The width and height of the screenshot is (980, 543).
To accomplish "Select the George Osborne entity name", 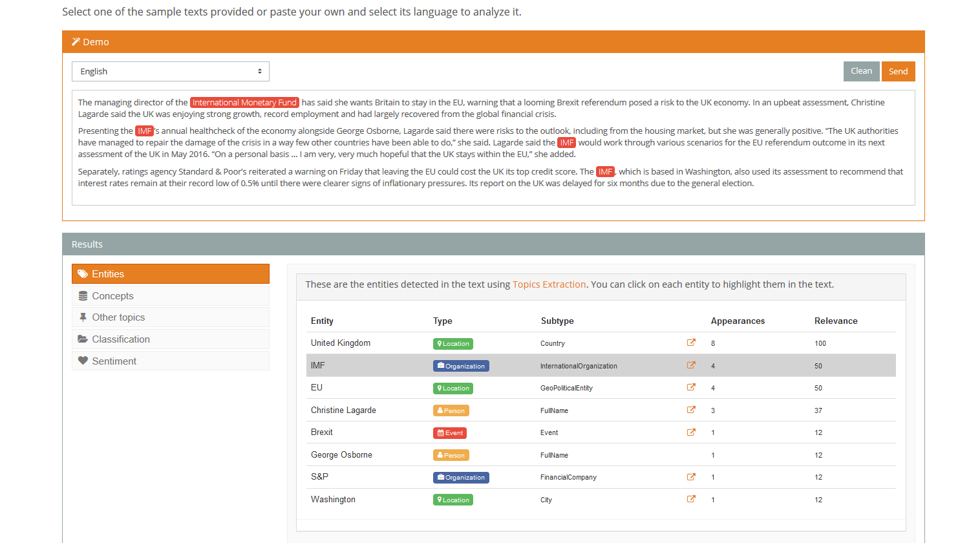I will point(341,455).
